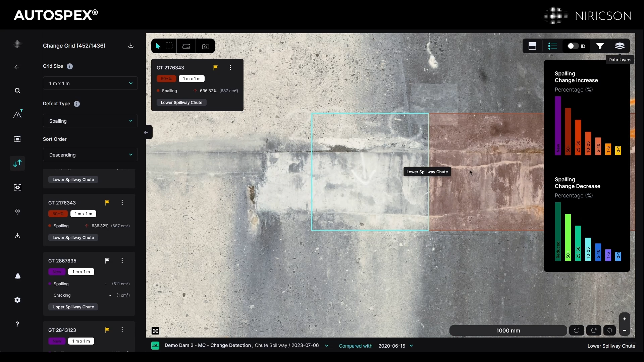Expand the Defect Type Spalling dropdown
644x362 pixels.
[90, 121]
